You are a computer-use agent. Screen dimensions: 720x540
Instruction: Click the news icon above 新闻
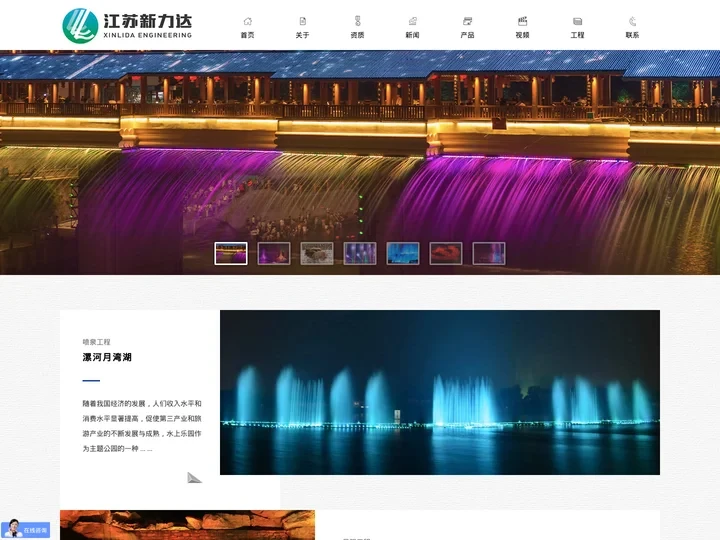coord(412,21)
